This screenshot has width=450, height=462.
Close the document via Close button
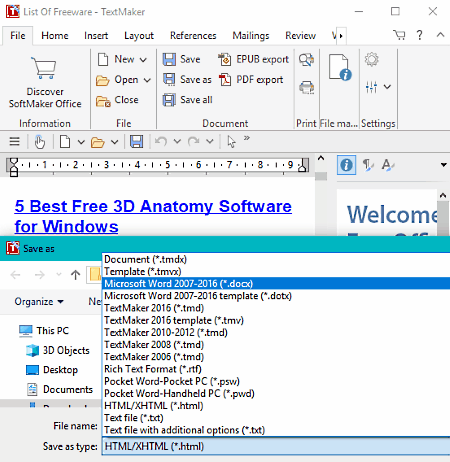pyautogui.click(x=117, y=100)
